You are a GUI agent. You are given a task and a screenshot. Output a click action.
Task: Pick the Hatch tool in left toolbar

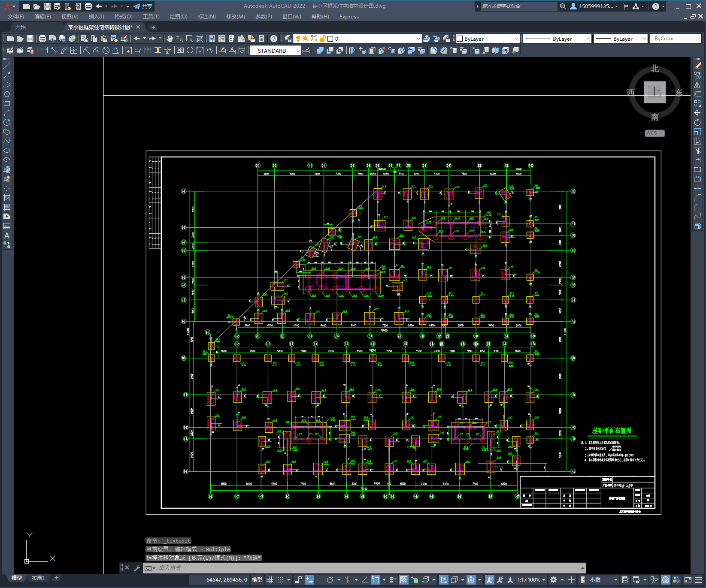[x=7, y=198]
